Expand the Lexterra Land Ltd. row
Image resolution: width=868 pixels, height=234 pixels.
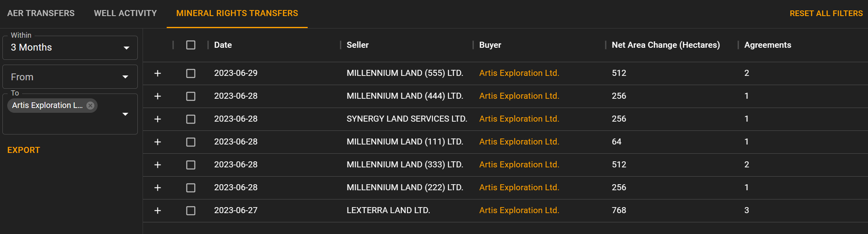tap(157, 211)
